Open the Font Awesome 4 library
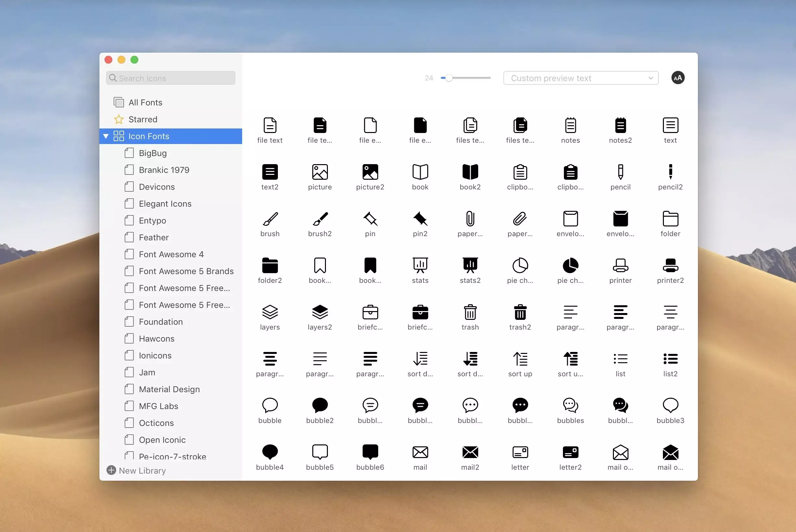This screenshot has width=796, height=532. click(171, 254)
